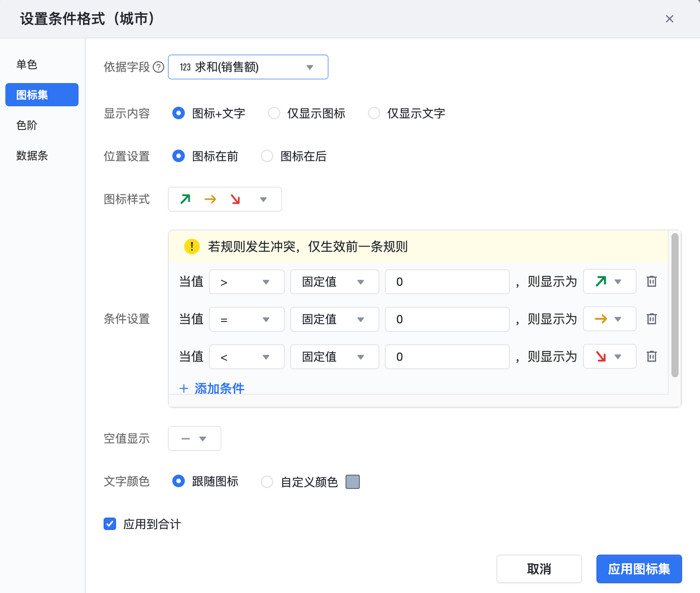Close the conditional format dialog
This screenshot has height=593, width=700.
[x=669, y=19]
